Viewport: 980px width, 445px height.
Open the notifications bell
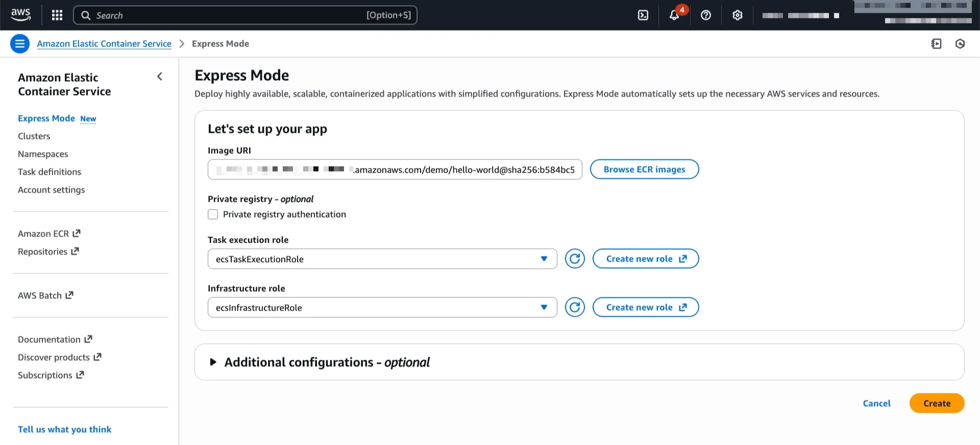(674, 15)
